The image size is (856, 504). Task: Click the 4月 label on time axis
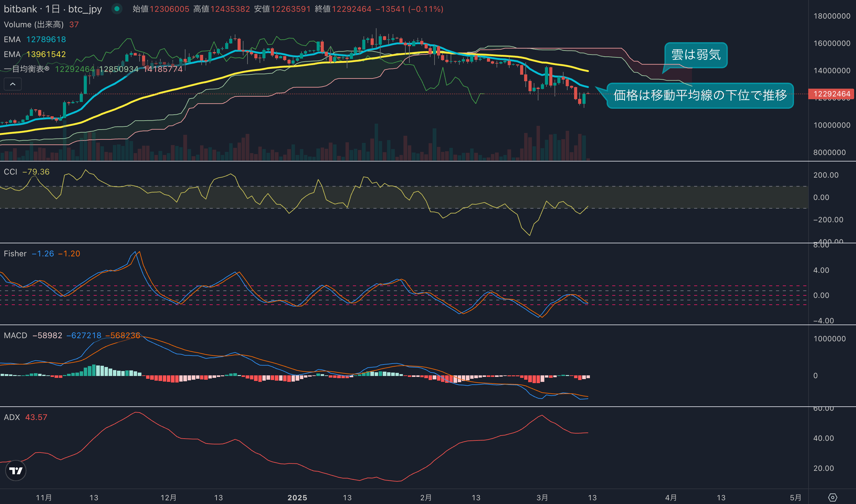pos(671,497)
